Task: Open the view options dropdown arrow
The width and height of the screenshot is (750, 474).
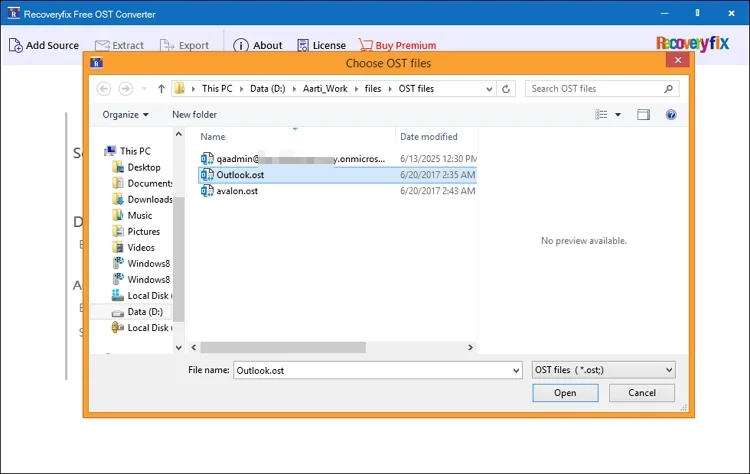Action: coord(618,115)
